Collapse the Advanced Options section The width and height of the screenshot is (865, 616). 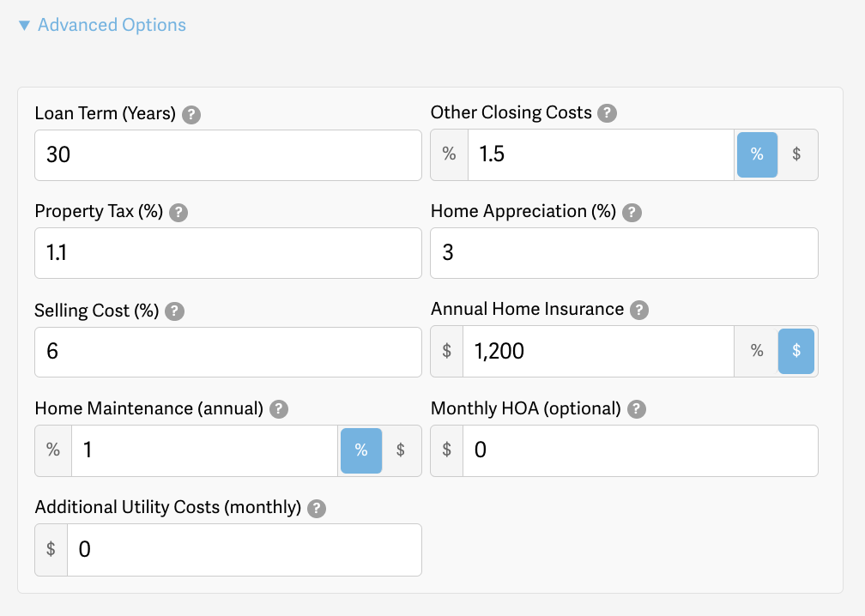tap(103, 25)
